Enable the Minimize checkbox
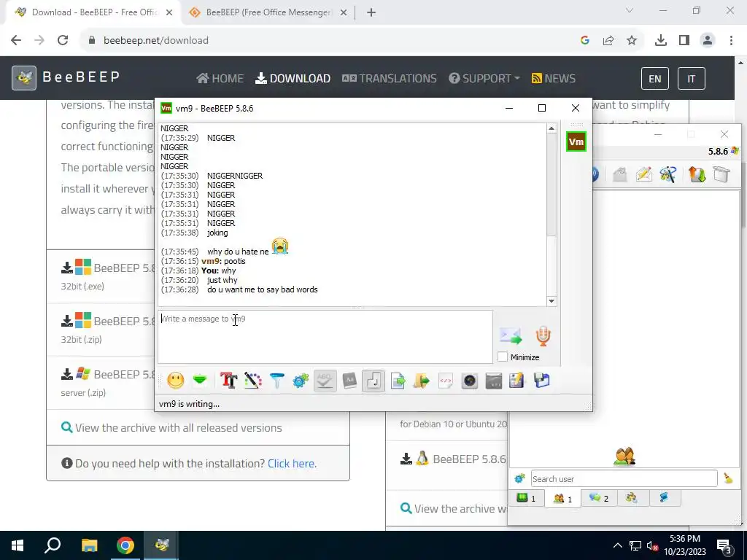The height and width of the screenshot is (560, 747). coord(502,357)
